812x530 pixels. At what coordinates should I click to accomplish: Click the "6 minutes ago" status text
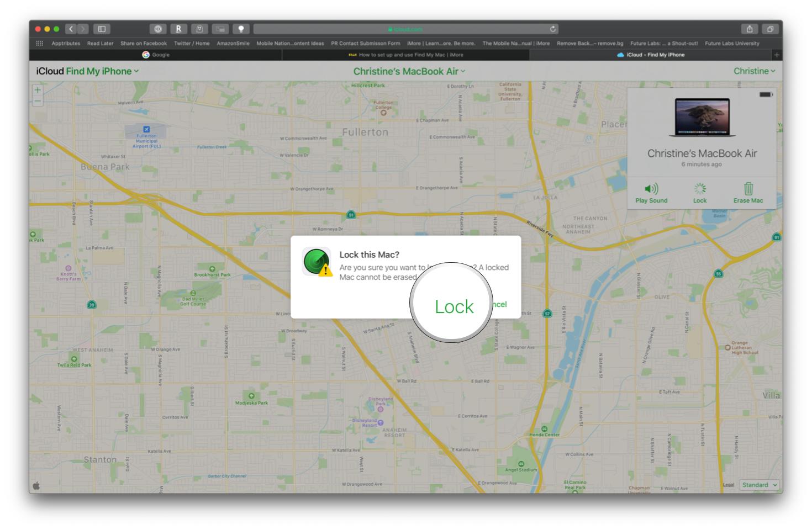click(702, 165)
